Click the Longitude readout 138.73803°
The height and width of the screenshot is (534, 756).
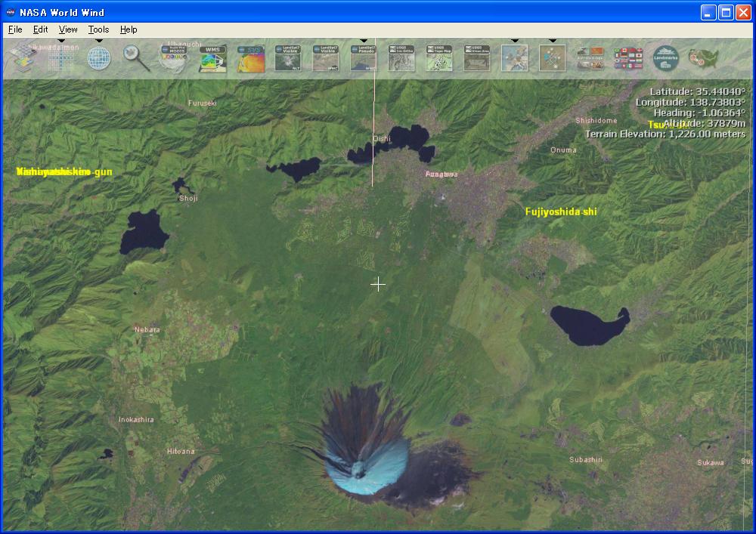click(690, 102)
